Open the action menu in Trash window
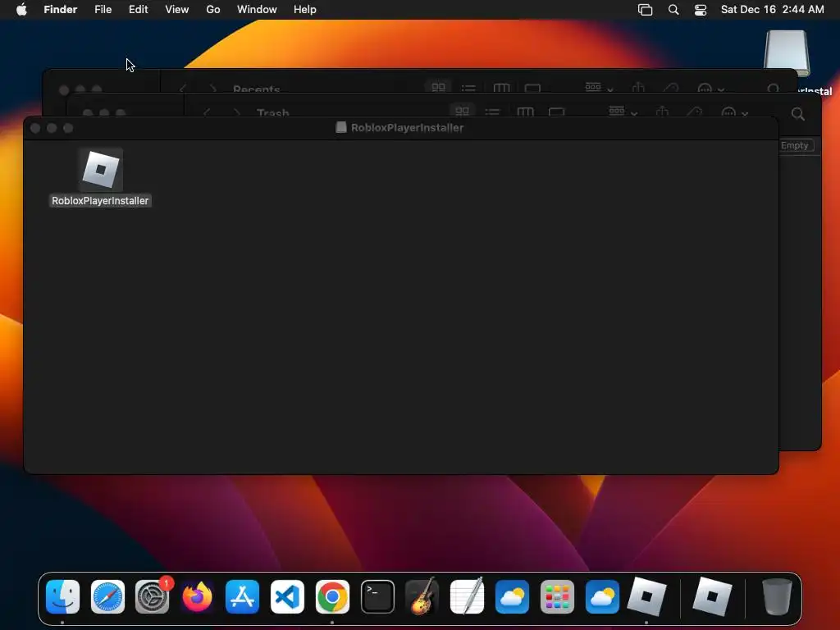Image resolution: width=840 pixels, height=630 pixels. (733, 112)
